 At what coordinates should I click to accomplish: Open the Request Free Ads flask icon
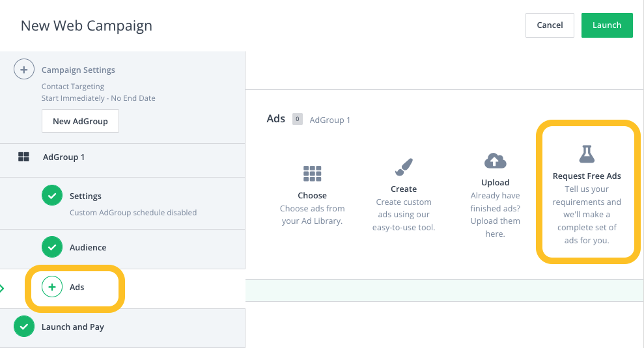[587, 154]
